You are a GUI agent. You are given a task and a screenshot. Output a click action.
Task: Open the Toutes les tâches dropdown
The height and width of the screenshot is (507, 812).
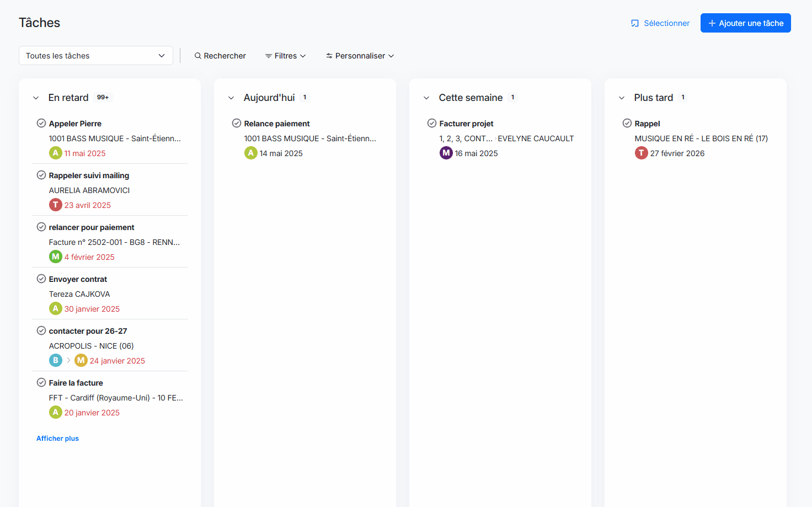click(x=95, y=56)
